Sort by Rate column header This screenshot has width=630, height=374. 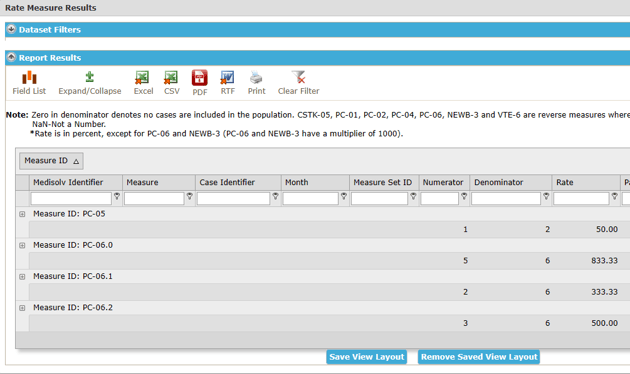(x=586, y=182)
